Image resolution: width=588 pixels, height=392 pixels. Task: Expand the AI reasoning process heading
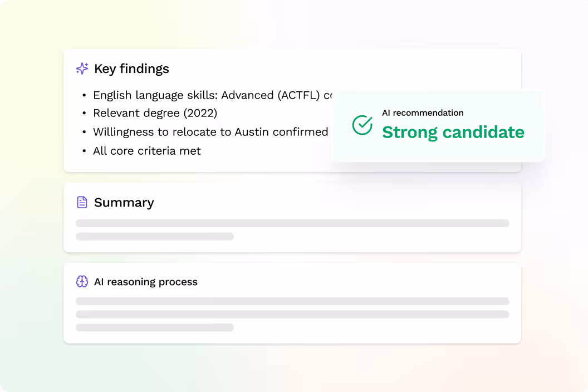point(146,282)
